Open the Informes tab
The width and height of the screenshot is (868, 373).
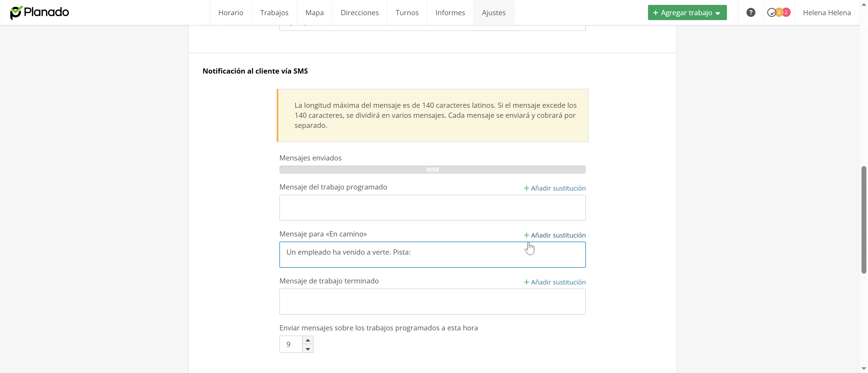[x=450, y=12]
